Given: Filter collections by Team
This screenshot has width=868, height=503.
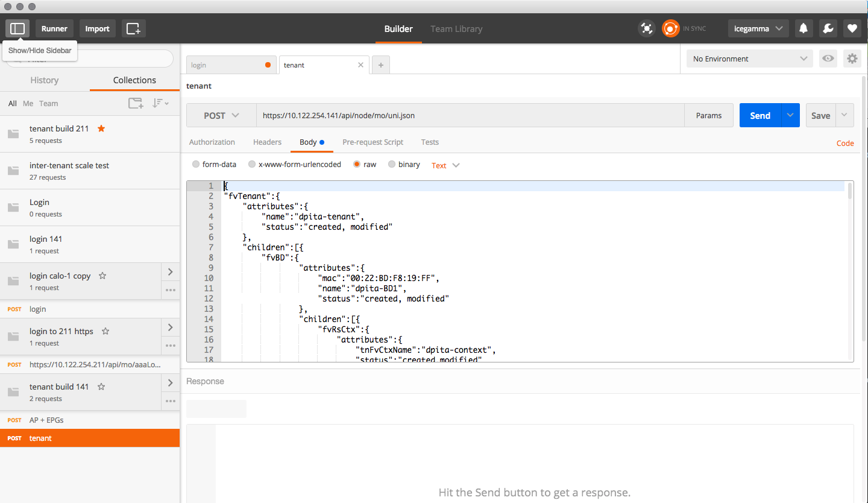Looking at the screenshot, I should pyautogui.click(x=48, y=103).
